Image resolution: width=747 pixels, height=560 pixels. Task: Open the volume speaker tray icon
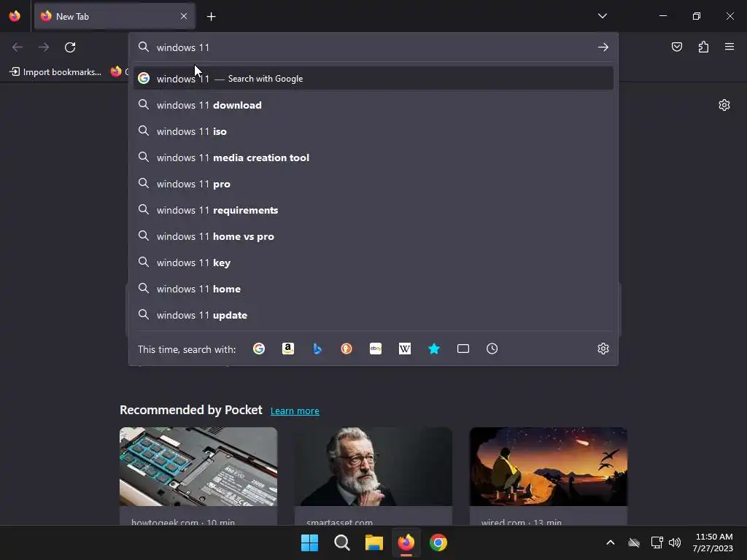pos(675,542)
